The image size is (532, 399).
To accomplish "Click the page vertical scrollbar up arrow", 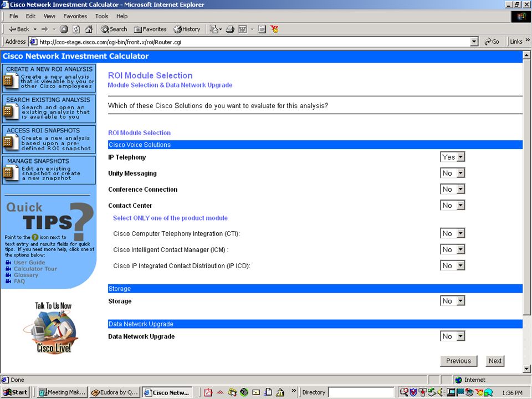I will point(526,55).
